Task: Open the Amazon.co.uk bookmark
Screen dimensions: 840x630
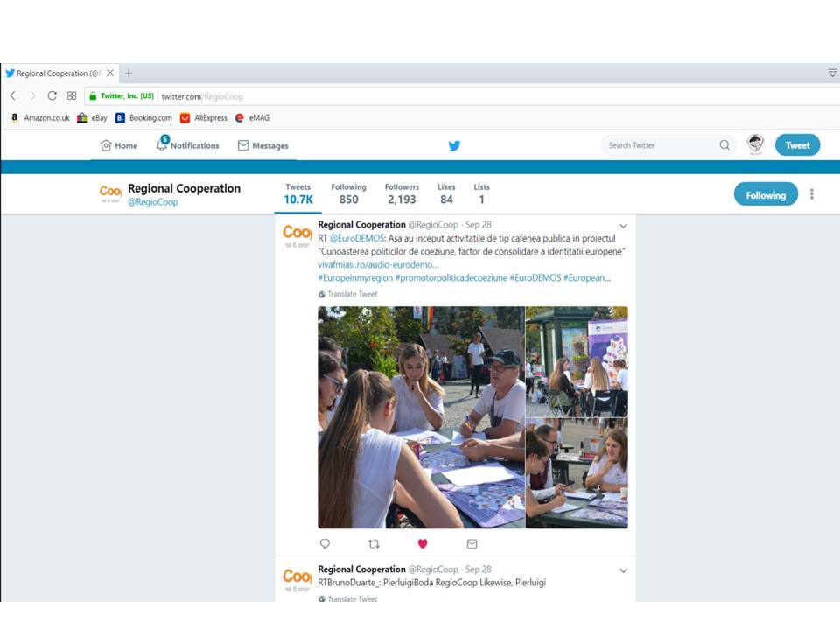Action: [41, 118]
